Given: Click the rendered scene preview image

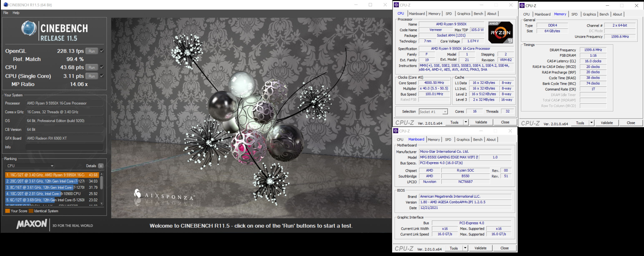Looking at the screenshot, I should point(251,118).
